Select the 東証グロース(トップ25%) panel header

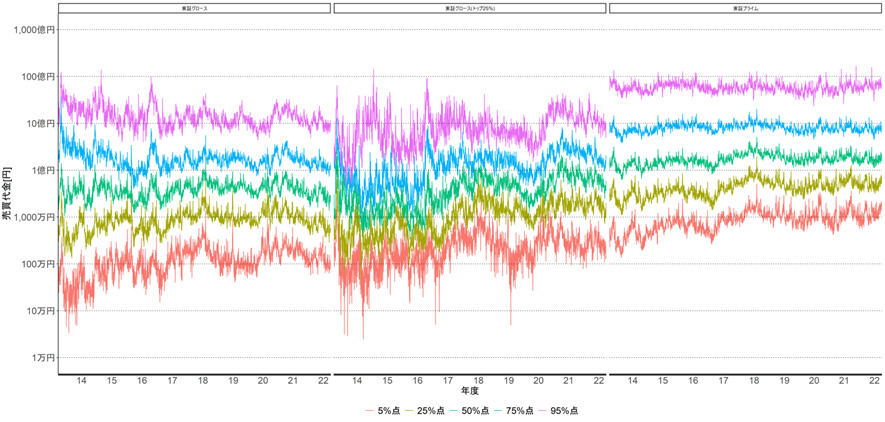click(469, 8)
